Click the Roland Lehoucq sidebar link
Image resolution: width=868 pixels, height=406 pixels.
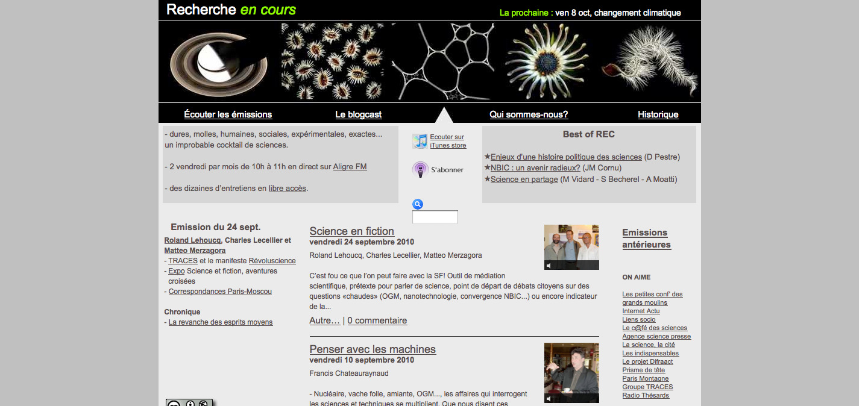coord(192,240)
